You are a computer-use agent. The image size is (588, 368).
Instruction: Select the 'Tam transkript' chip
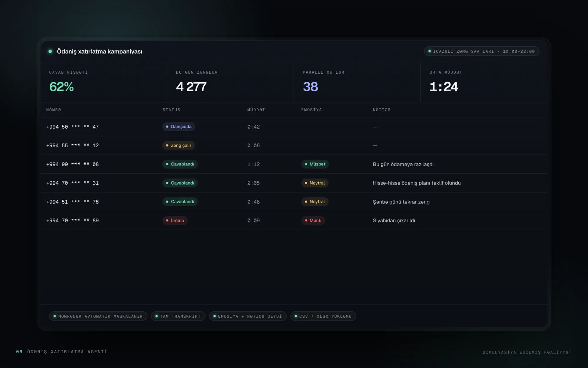coord(178,316)
